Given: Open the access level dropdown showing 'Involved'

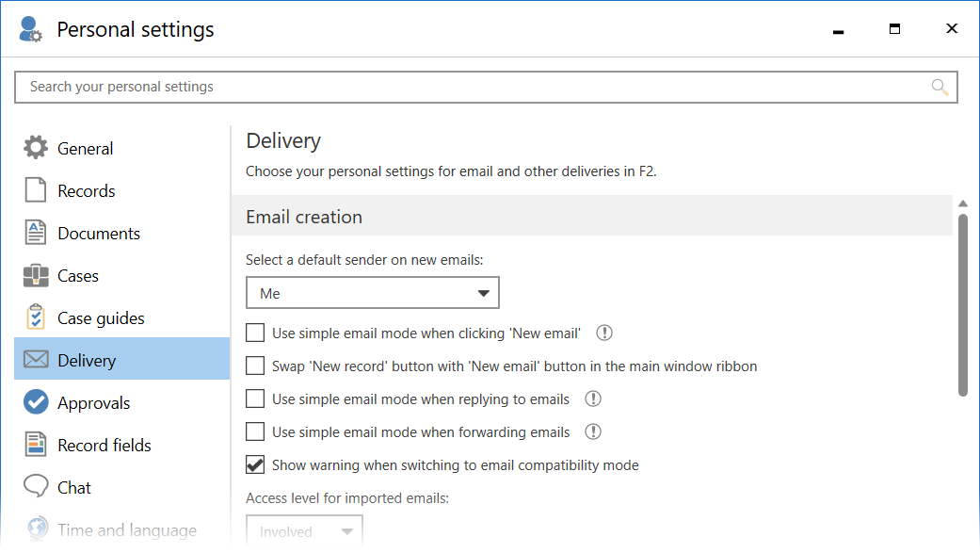Looking at the screenshot, I should pos(304,531).
